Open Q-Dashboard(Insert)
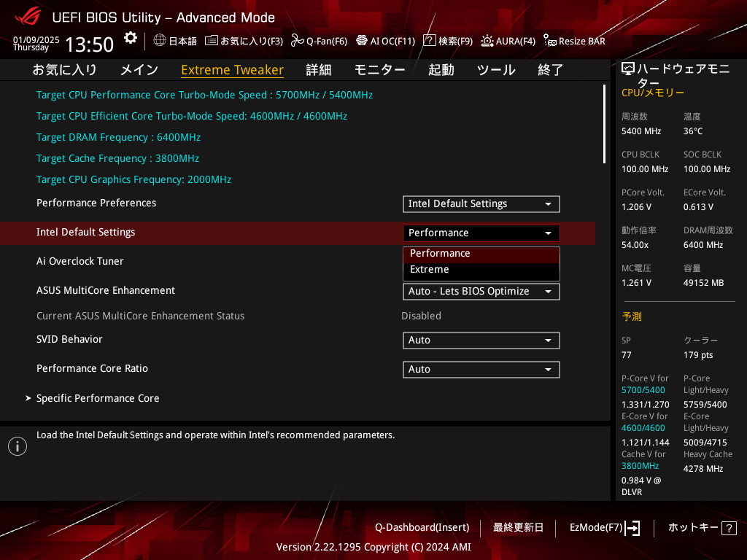The image size is (747, 560). click(422, 527)
